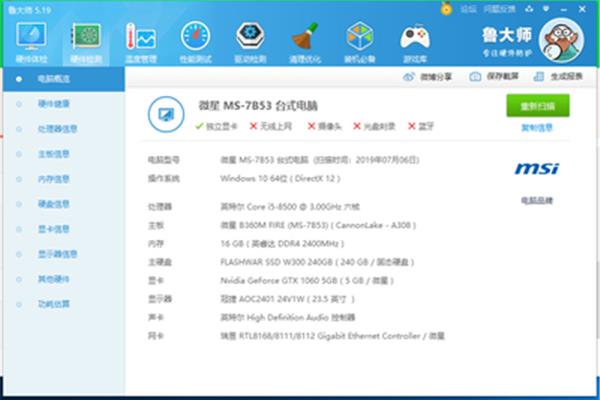Open 驱动检测 hexagon gear icon
Image resolution: width=600 pixels, height=400 pixels.
250,36
